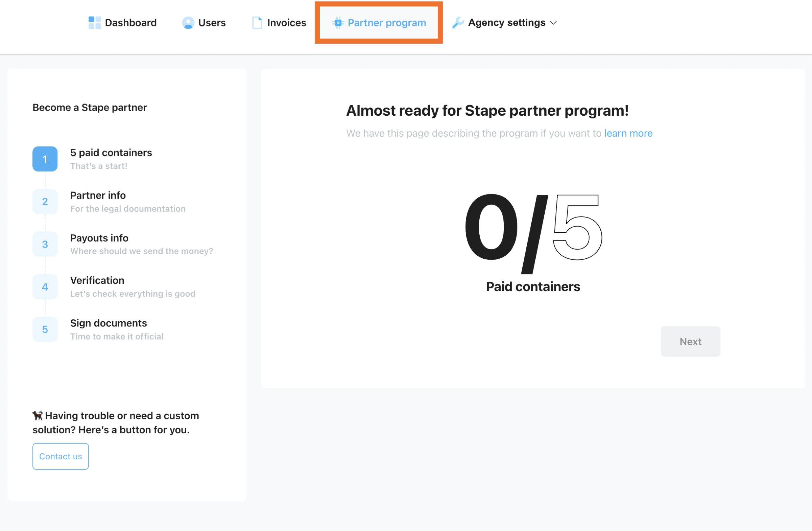Follow the 'learn more' link

click(x=628, y=133)
